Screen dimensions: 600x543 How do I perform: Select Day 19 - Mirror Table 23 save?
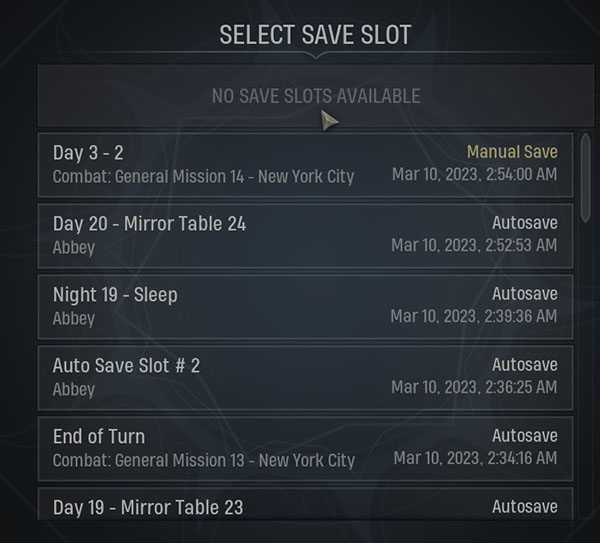click(305, 504)
